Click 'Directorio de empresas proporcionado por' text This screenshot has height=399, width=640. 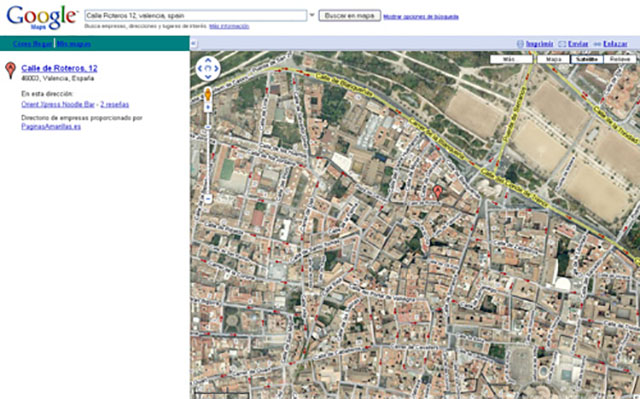point(82,118)
